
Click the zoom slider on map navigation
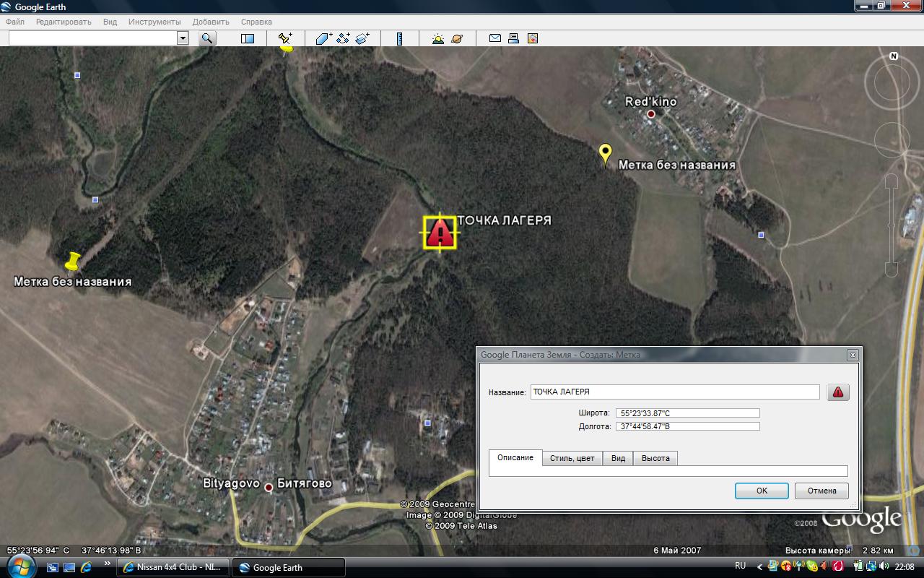point(892,225)
